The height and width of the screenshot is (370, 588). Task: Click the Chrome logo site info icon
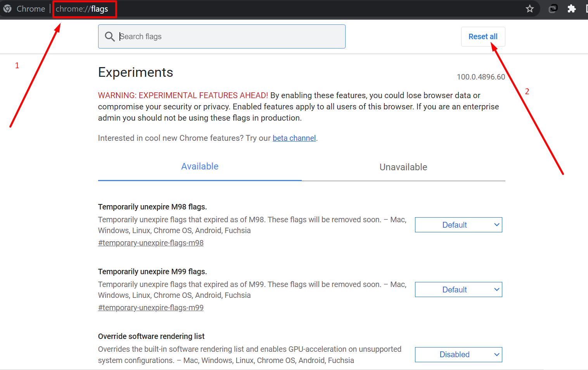[x=7, y=9]
